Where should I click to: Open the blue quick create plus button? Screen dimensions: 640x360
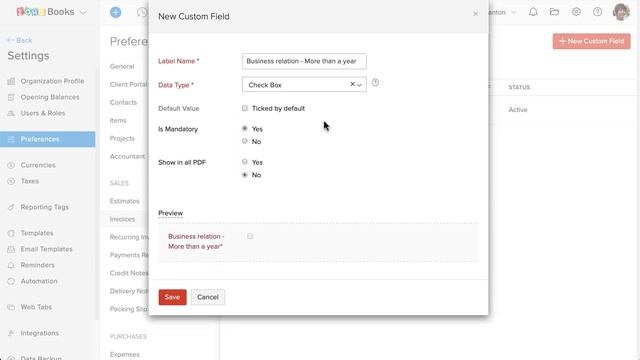[x=116, y=12]
